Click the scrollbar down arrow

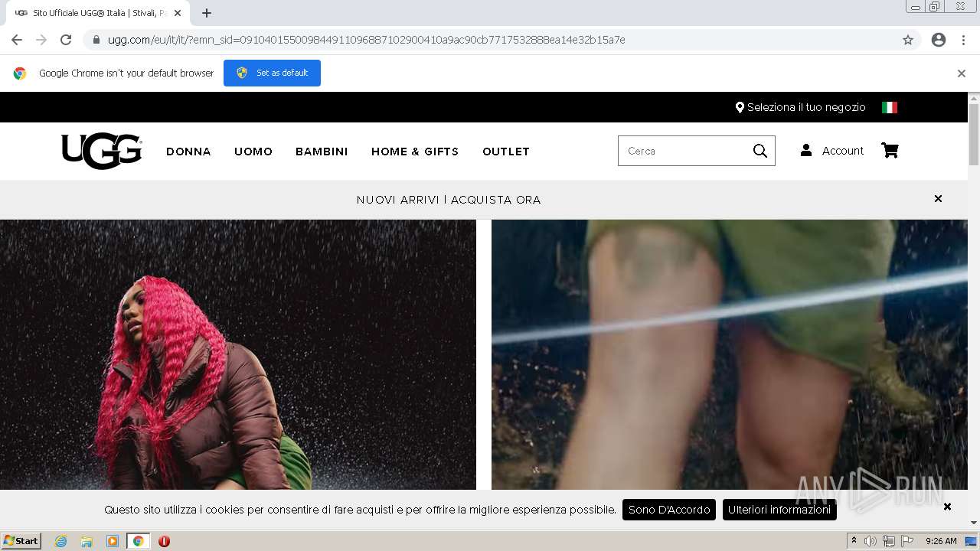point(974,523)
